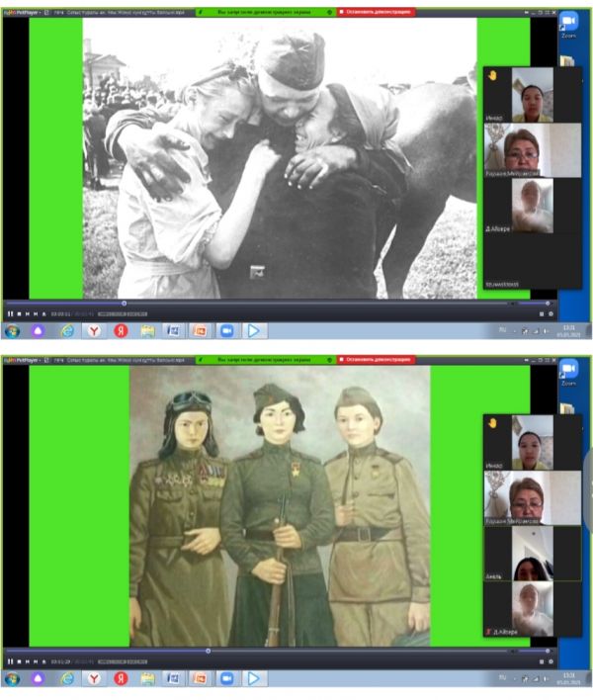The height and width of the screenshot is (700, 593).
Task: Open PowerPoint taskbar icon below the three-women painting player
Action: (199, 679)
